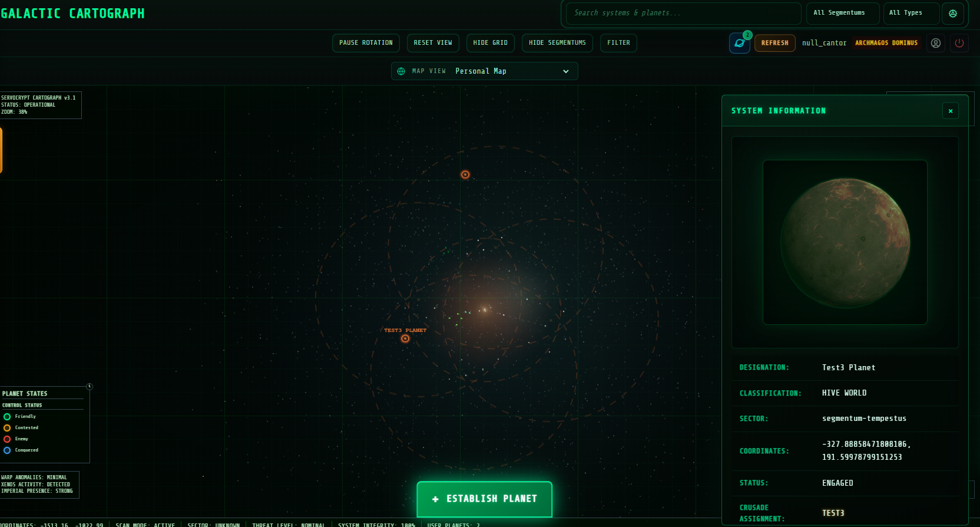Click the Crusade Assignment value TEST3
The image size is (980, 527).
click(833, 513)
